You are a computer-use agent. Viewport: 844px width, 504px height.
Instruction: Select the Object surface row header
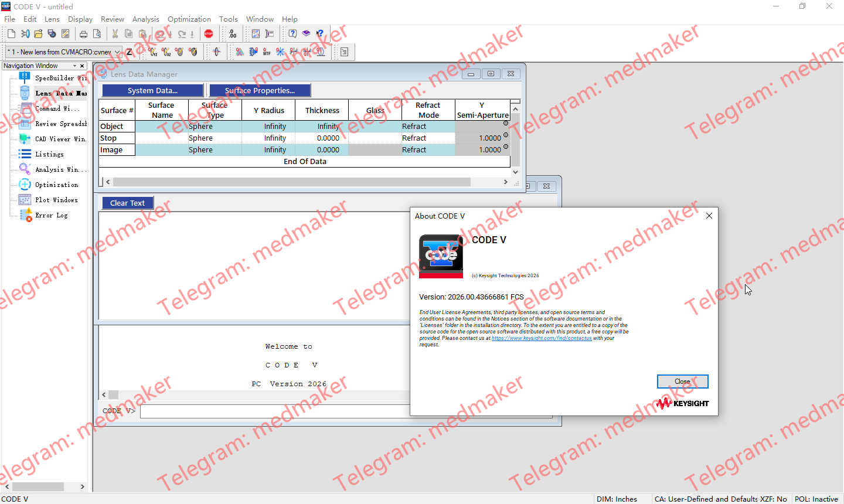click(117, 127)
